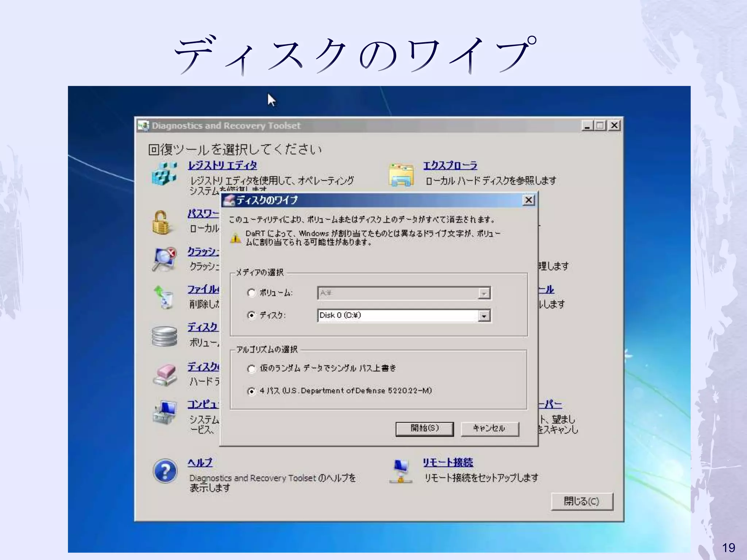Click the 閉じる(C) close button
747x560 pixels.
pos(582,501)
